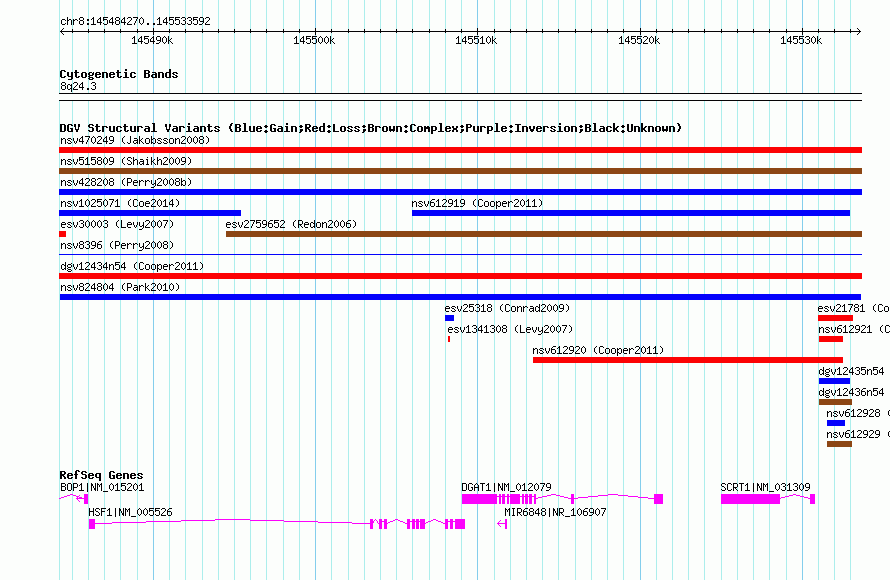Open the dgv12435n54 label
The image size is (890, 580).
(x=851, y=371)
